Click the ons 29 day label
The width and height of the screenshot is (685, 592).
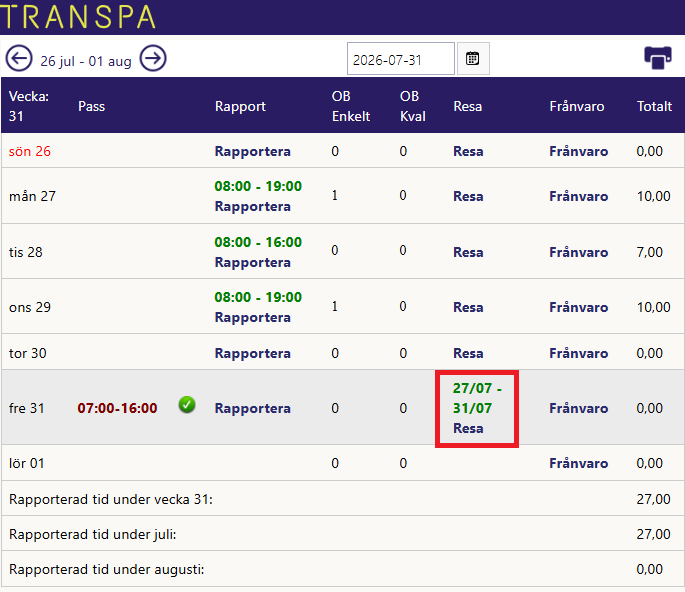[30, 307]
